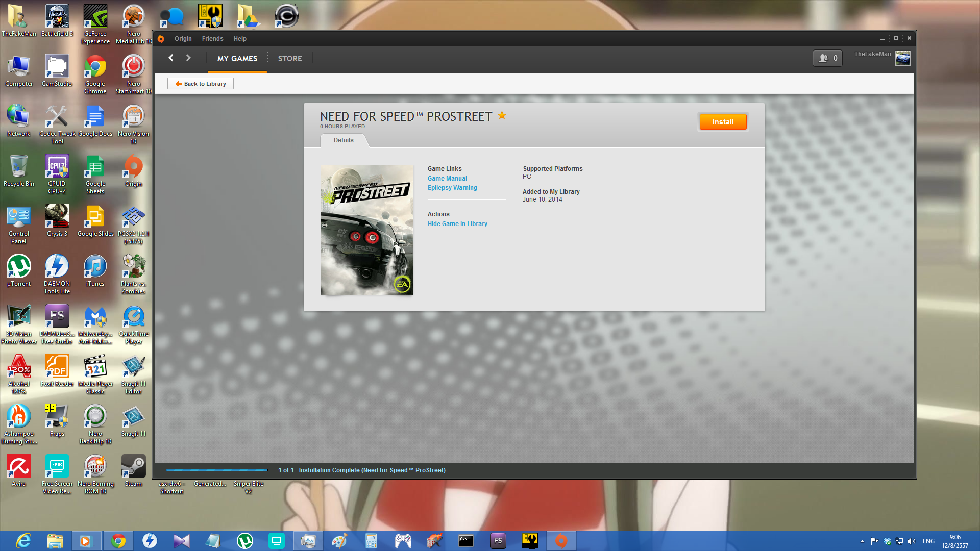Click TheFakeMan profile avatar

(x=902, y=58)
